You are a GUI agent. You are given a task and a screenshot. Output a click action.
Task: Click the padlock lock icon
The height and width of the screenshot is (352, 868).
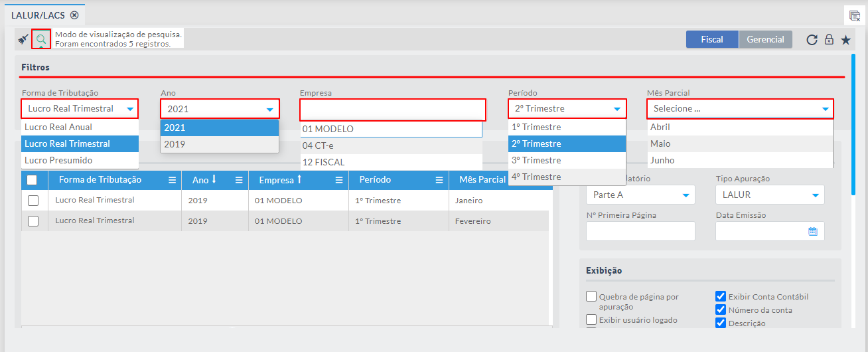[x=829, y=40]
